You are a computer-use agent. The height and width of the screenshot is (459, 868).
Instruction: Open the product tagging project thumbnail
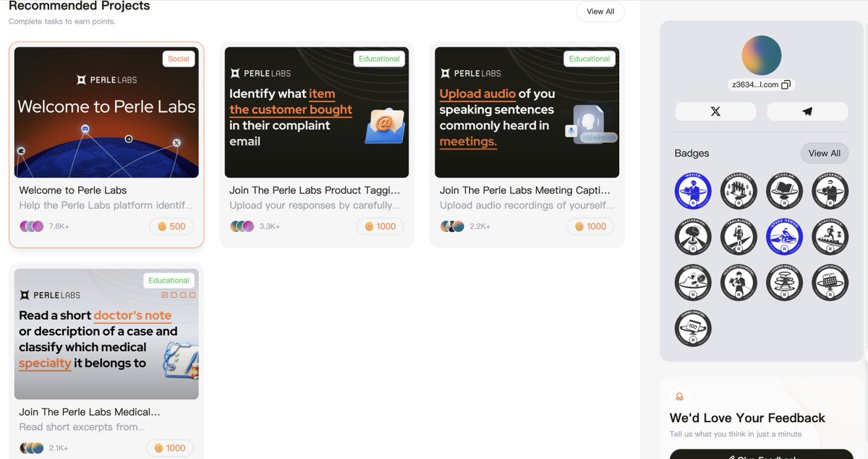tap(317, 112)
